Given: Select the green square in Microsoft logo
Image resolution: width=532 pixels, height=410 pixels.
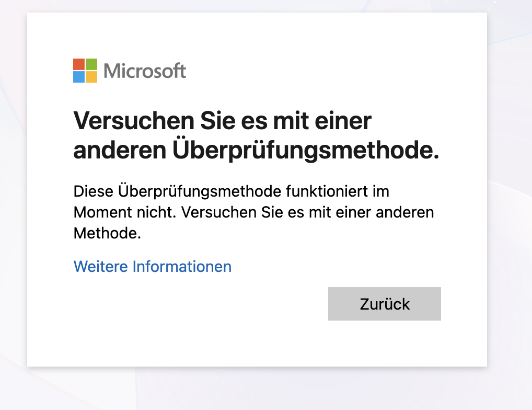Looking at the screenshot, I should 91,64.
